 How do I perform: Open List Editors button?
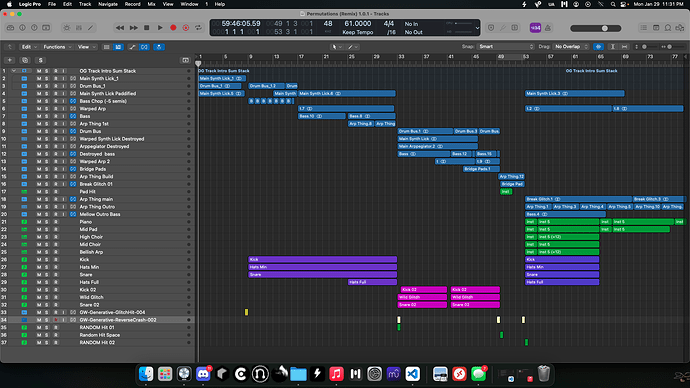644,28
